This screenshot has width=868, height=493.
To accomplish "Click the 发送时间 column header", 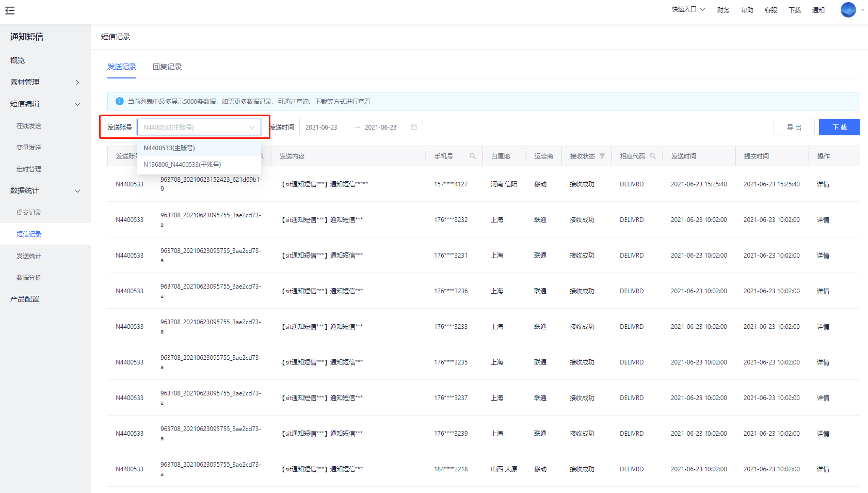I will pos(699,156).
